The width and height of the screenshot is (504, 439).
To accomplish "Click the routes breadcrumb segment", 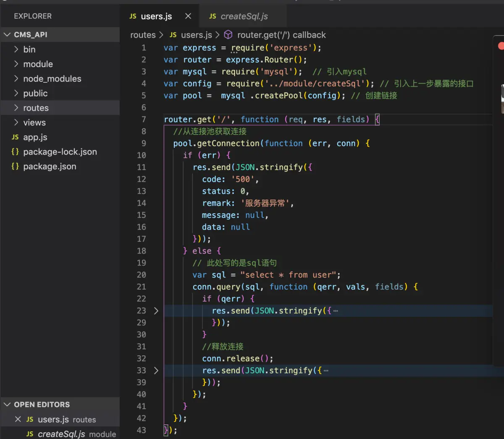I will [143, 35].
